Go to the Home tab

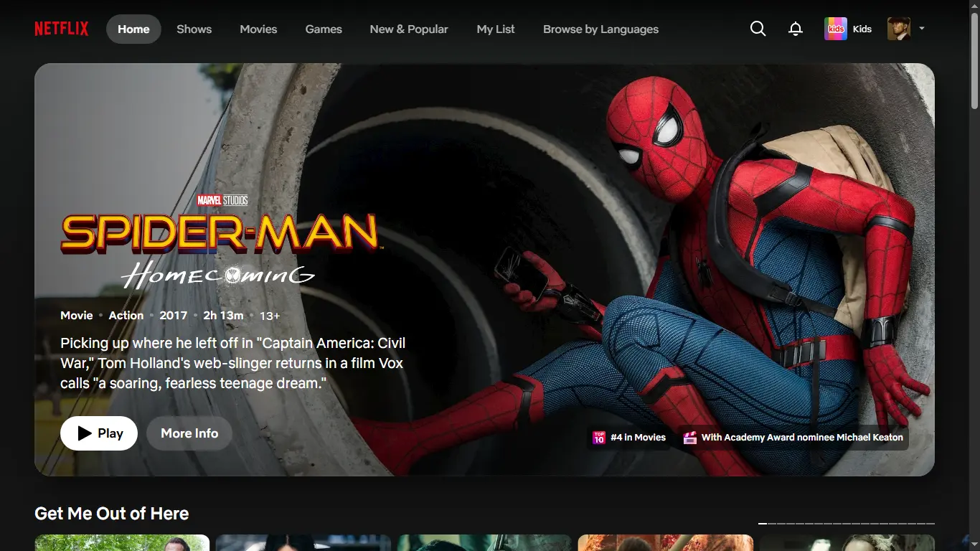tap(133, 29)
